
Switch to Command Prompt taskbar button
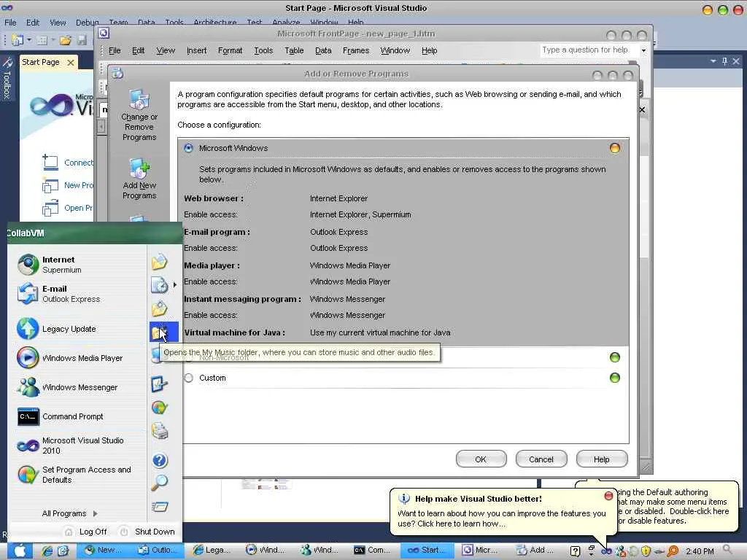(373, 551)
